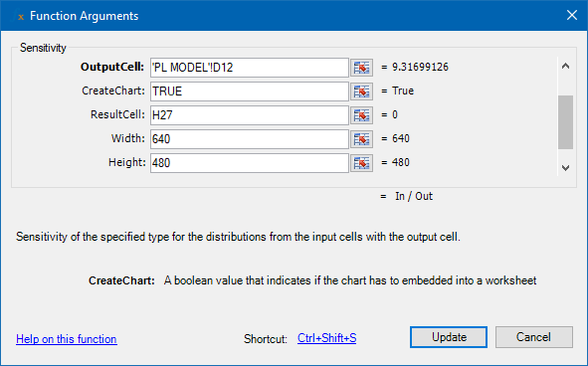
Task: Click the CreateChart range selector icon
Action: 361,91
